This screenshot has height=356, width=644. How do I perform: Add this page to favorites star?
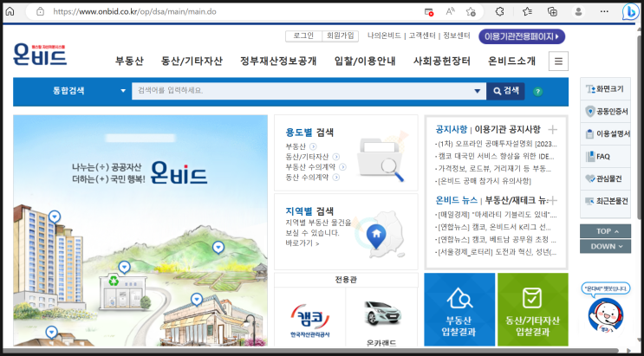472,11
